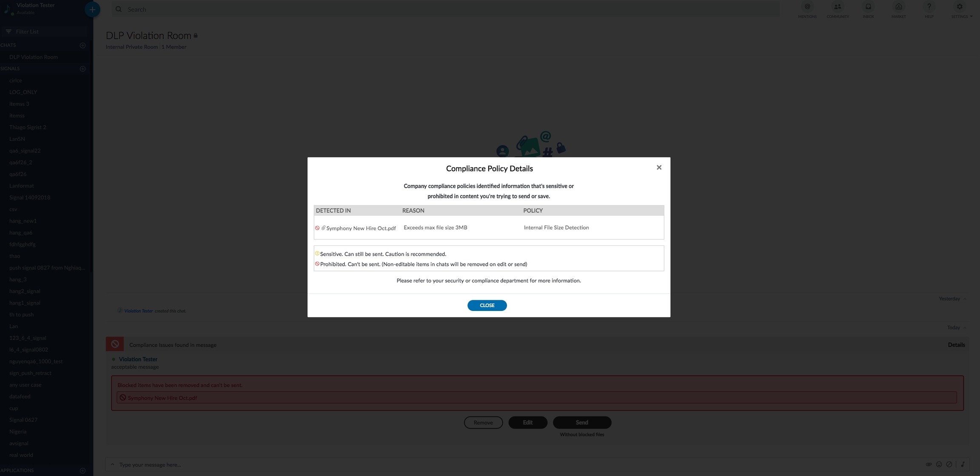This screenshot has width=980, height=476.
Task: Click Details link on compliance banner
Action: pyautogui.click(x=956, y=345)
